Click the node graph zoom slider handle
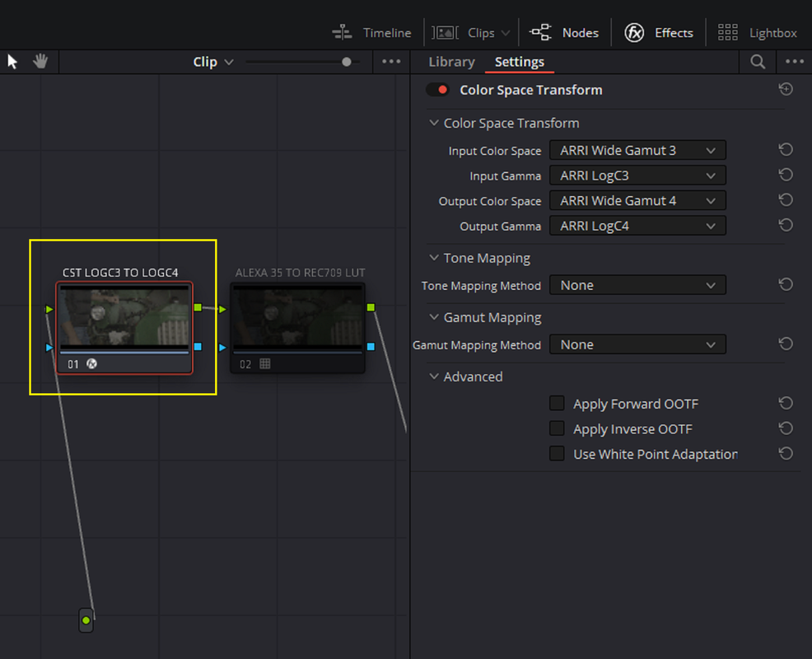Viewport: 812px width, 659px height. click(x=347, y=62)
